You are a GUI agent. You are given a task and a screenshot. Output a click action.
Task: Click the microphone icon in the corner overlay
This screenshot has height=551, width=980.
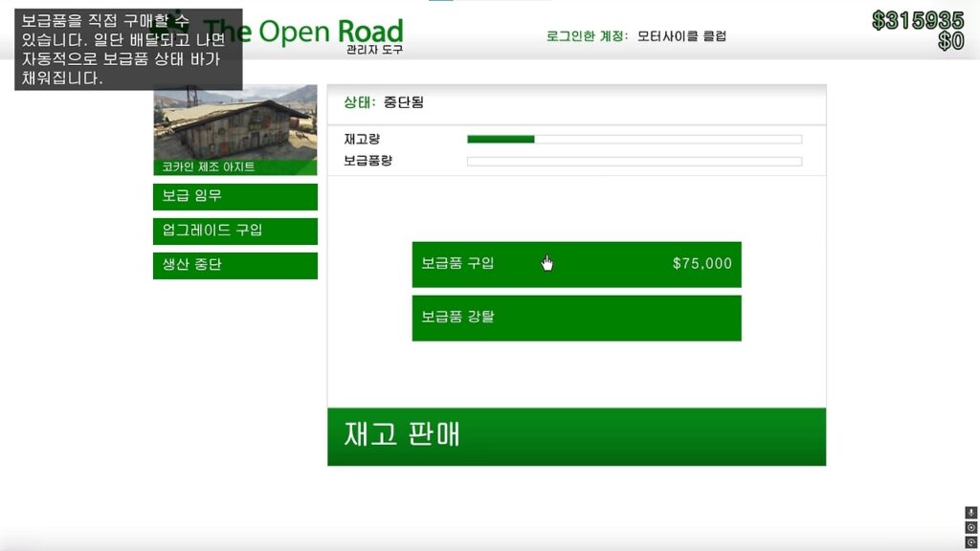click(971, 513)
